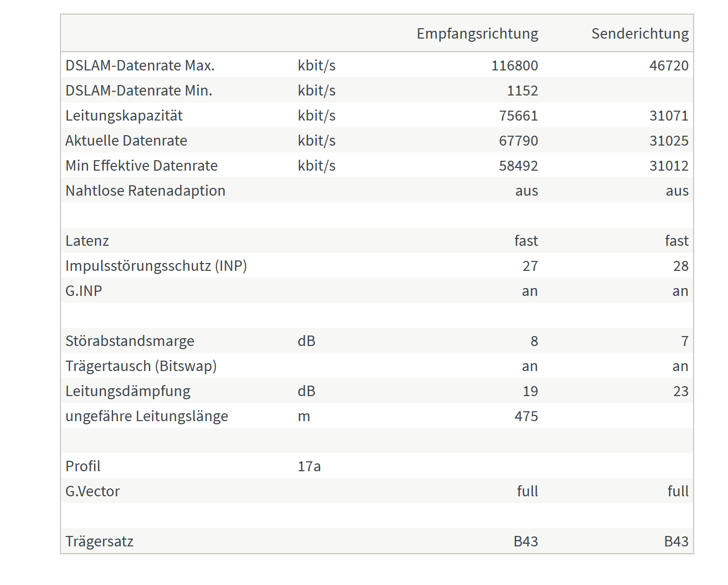This screenshot has width=728, height=585.
Task: Click the line length value 475
Action: click(526, 416)
